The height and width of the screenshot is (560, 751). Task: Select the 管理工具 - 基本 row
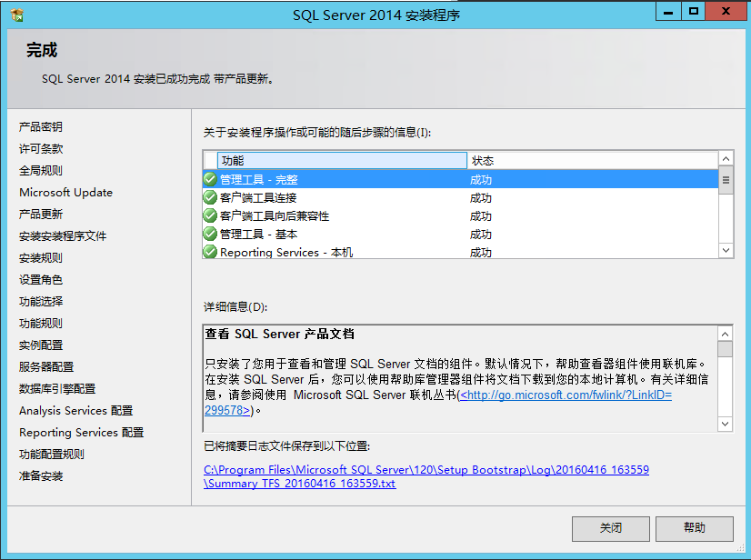tap(461, 234)
